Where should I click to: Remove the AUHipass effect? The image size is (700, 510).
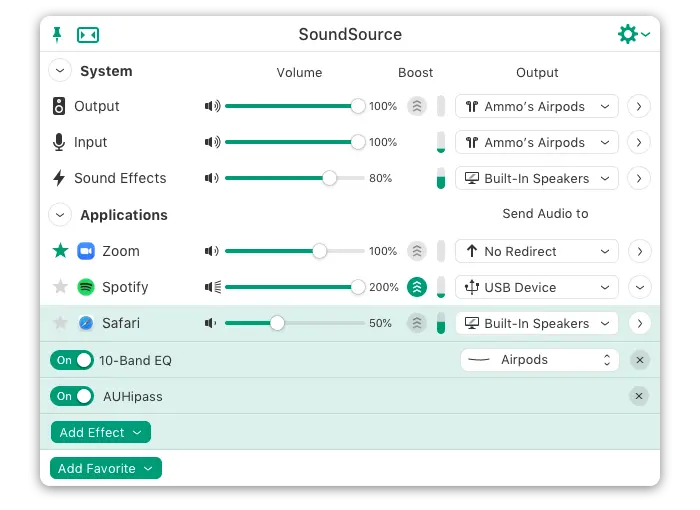click(639, 396)
